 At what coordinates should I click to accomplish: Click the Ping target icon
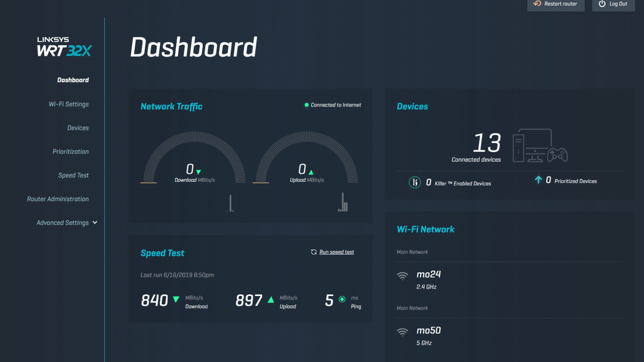(342, 299)
